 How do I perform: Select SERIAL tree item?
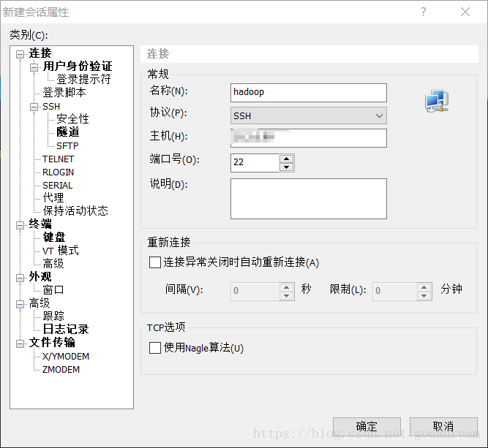coord(57,185)
